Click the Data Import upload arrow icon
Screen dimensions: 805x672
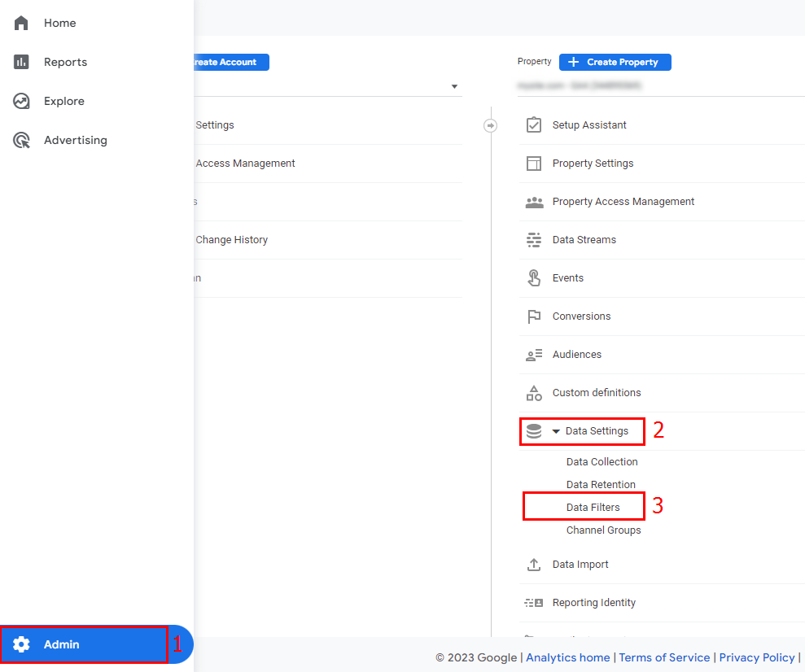point(534,565)
